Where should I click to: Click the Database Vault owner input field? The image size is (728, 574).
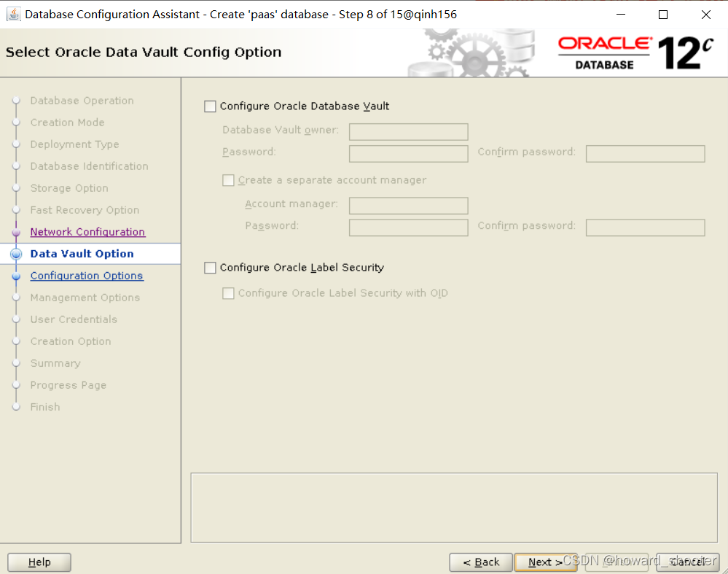tap(408, 132)
